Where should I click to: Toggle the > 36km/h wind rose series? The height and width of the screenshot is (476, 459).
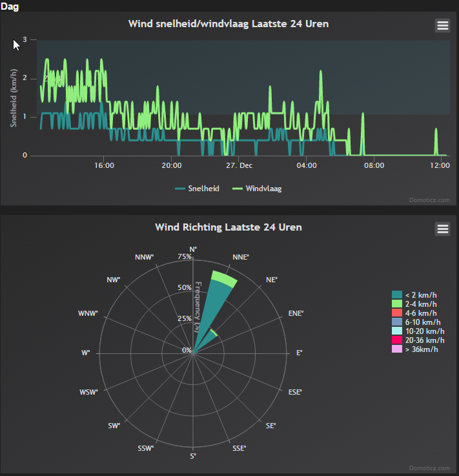[415, 349]
